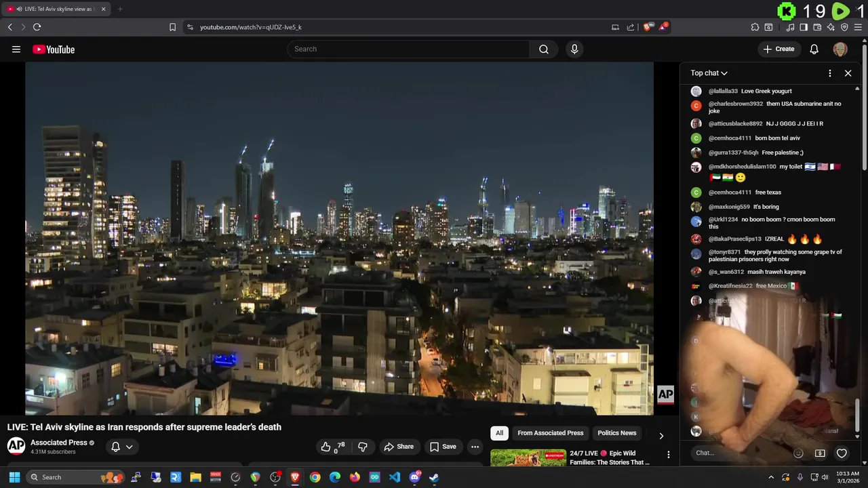Viewport: 868px width, 488px height.
Task: Start voice search with the microphone
Action: [x=574, y=49]
